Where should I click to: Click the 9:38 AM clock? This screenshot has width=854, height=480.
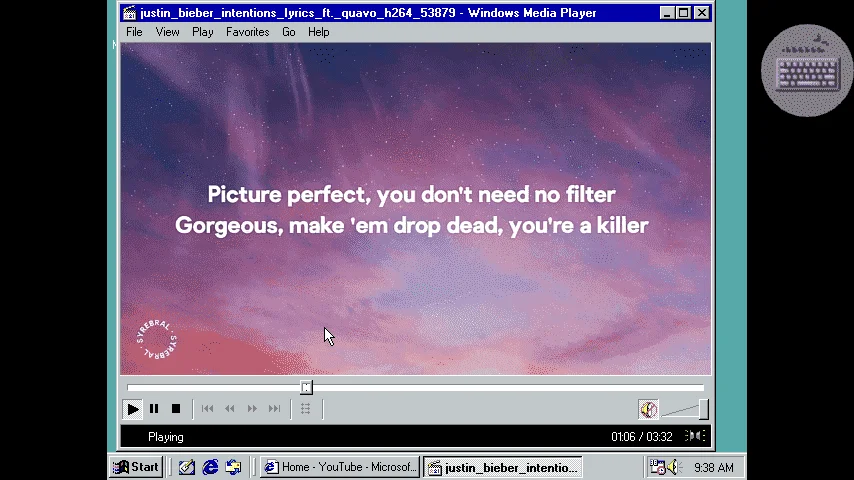coord(713,467)
